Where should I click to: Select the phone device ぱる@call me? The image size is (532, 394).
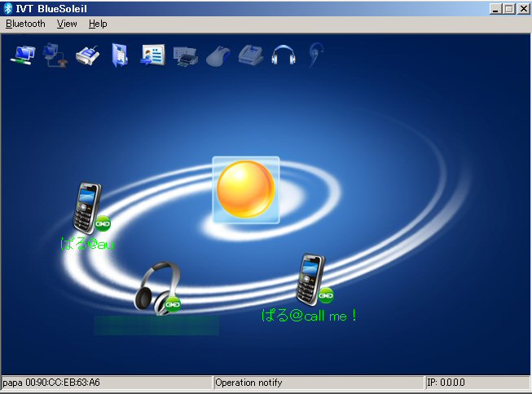(x=310, y=279)
